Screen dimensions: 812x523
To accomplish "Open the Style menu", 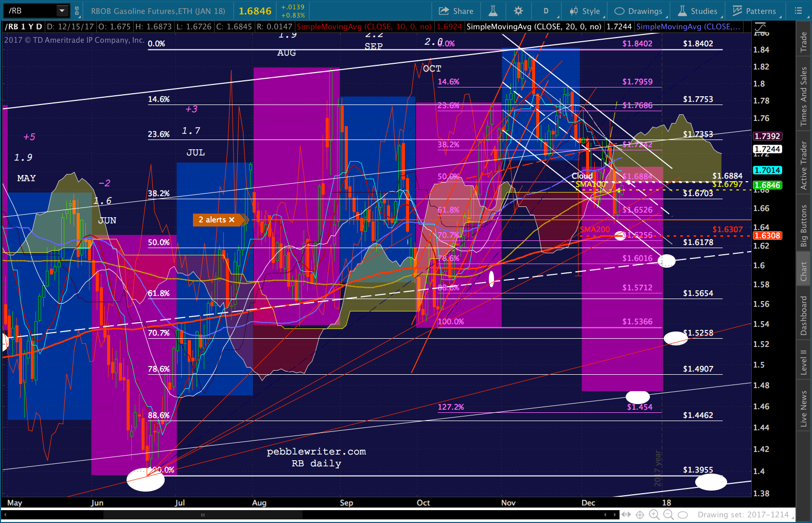I will pos(585,11).
